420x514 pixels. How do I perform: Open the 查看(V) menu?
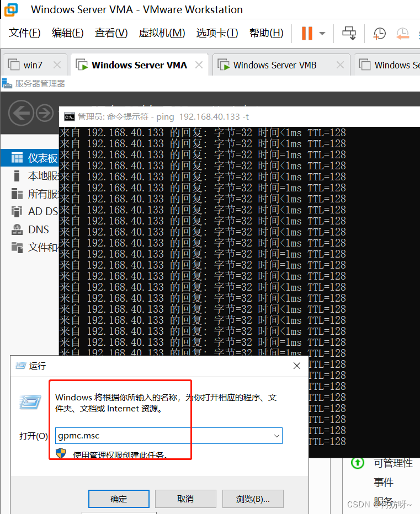click(111, 33)
